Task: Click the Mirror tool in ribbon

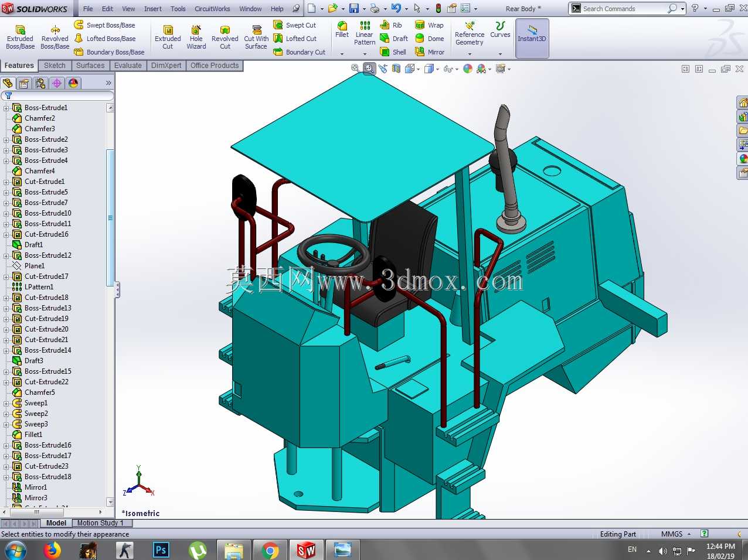Action: tap(430, 52)
